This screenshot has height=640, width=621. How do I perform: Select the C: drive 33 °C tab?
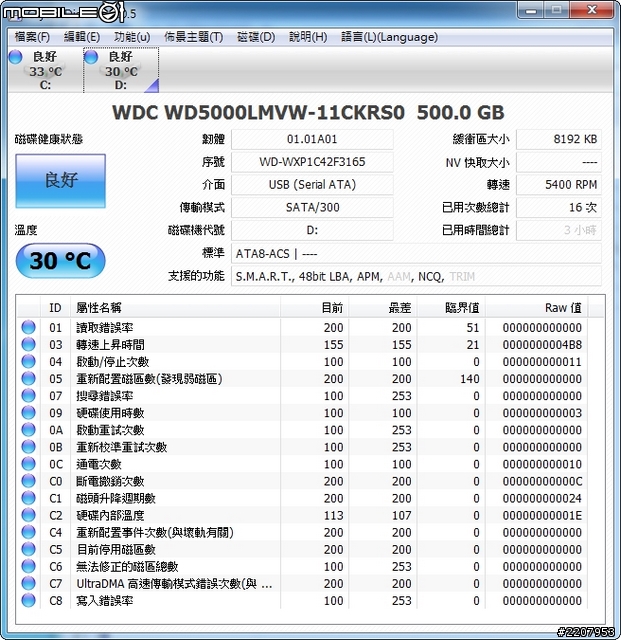coord(45,70)
